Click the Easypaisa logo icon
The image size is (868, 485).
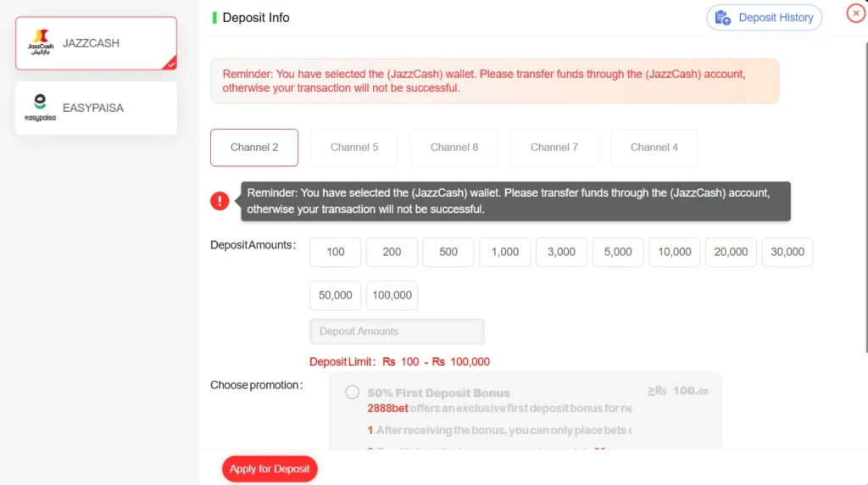coord(40,108)
